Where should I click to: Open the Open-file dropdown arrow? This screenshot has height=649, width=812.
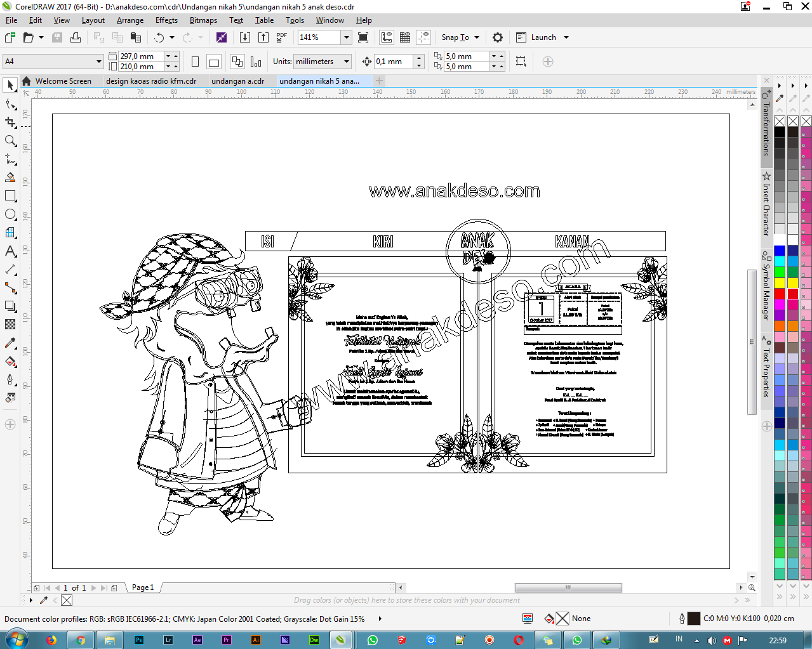coord(41,37)
